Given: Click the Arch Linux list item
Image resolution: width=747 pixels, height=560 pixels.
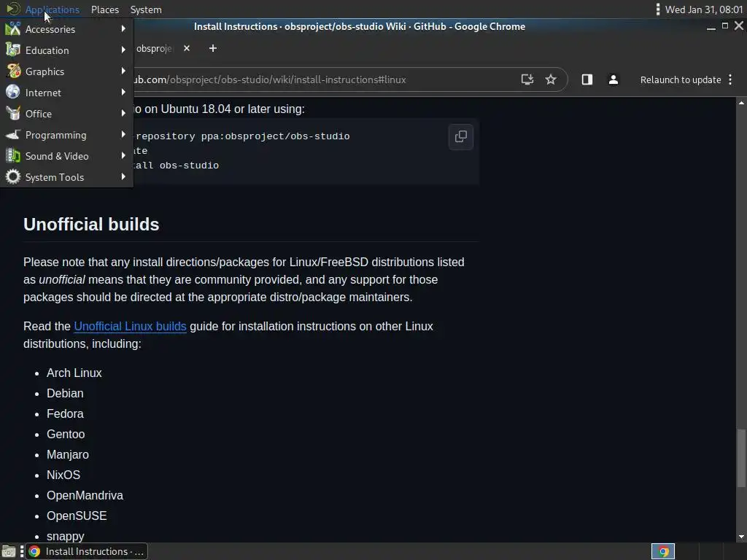Looking at the screenshot, I should 74,373.
